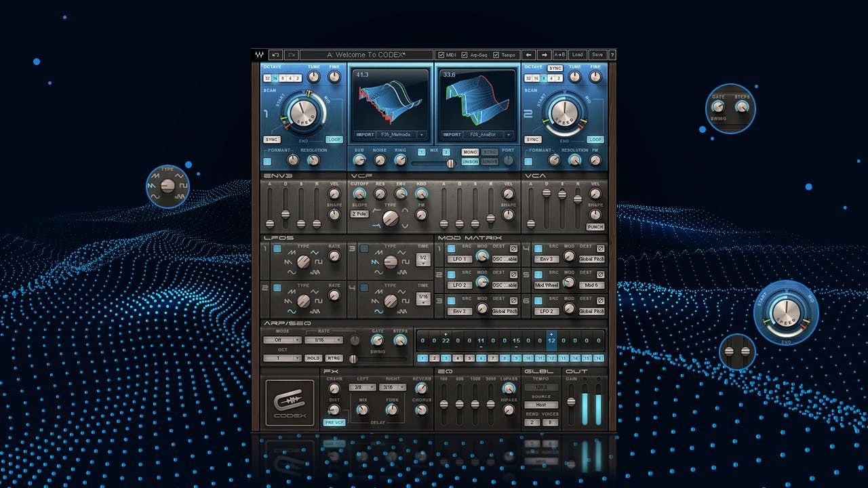The image size is (868, 488).
Task: Select octave 8 on oscillator 1
Action: tap(283, 78)
